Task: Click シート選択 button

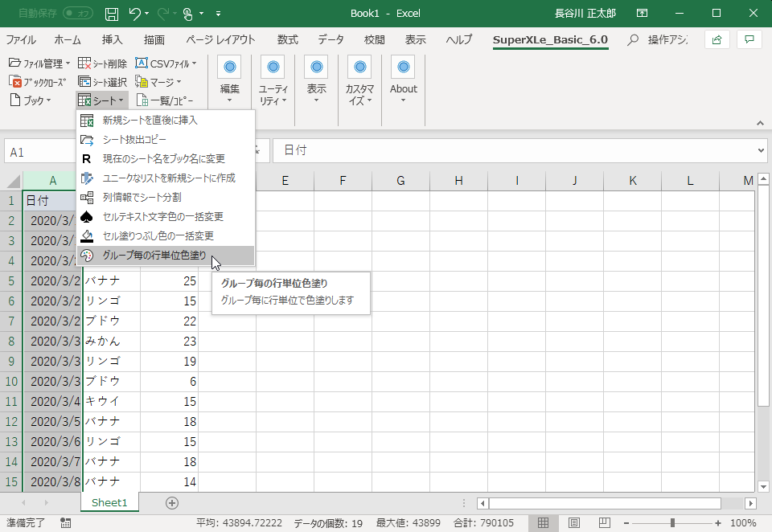Action: (x=102, y=82)
